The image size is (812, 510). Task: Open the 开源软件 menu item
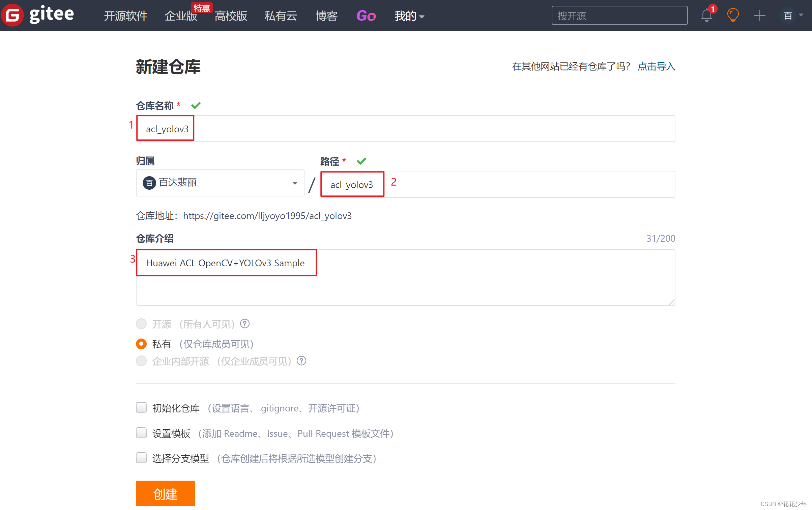125,16
